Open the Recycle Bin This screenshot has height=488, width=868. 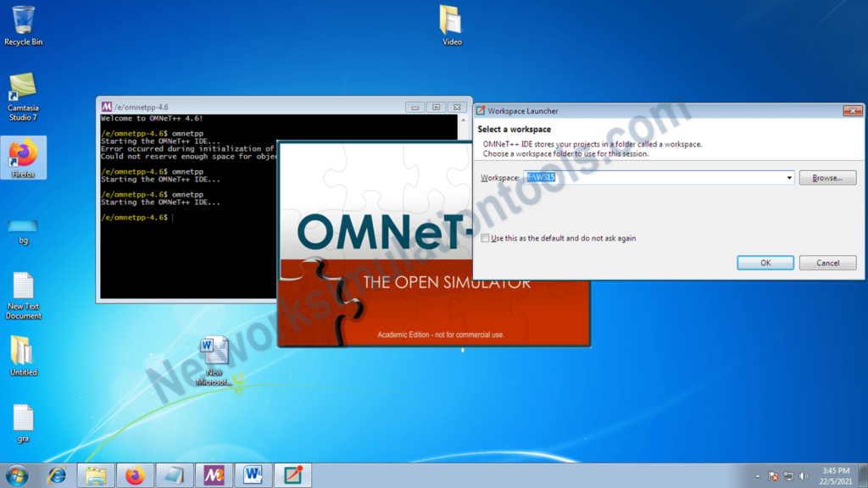point(23,19)
